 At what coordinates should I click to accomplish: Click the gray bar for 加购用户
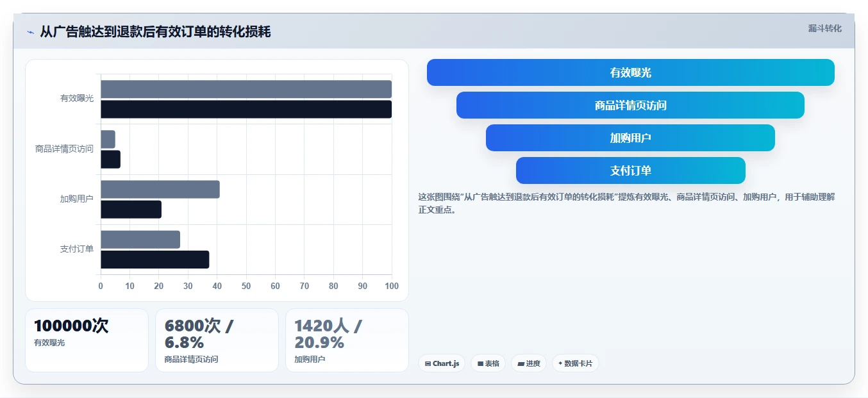(160, 189)
